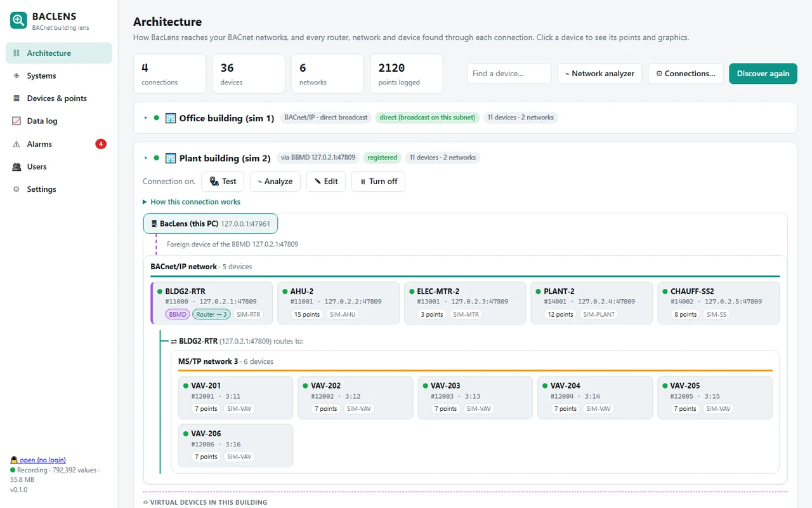
Task: Open the Architecture page
Action: tap(59, 53)
